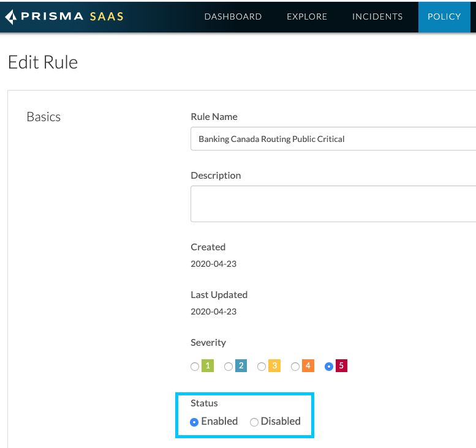Click the Prisma logo icon
This screenshot has height=448, width=476.
click(x=11, y=17)
